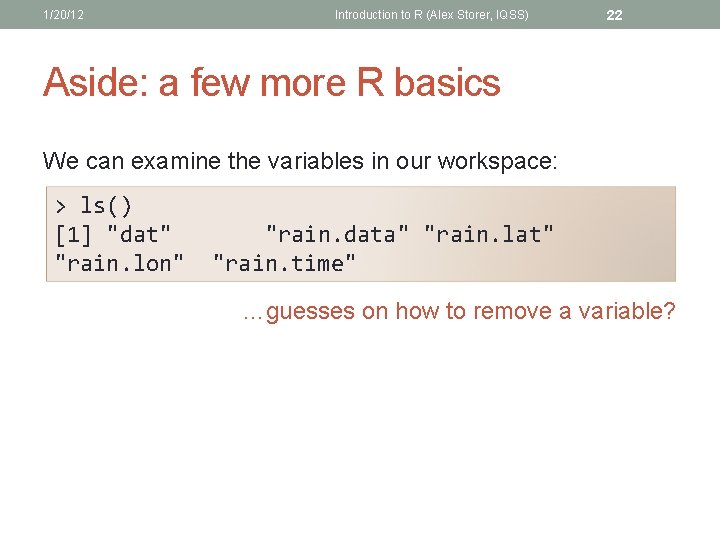Click the "dat" variable name
The width and height of the screenshot is (720, 540).
click(139, 234)
